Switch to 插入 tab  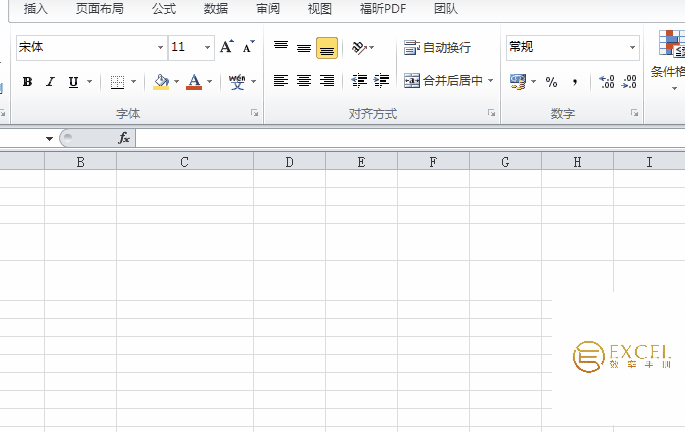pyautogui.click(x=35, y=9)
